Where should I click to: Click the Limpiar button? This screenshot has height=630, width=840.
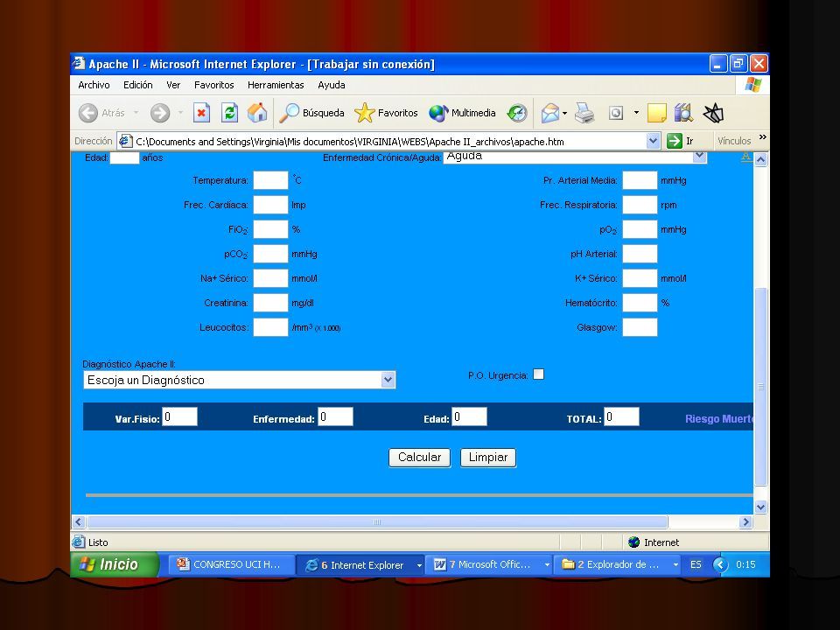click(x=488, y=458)
